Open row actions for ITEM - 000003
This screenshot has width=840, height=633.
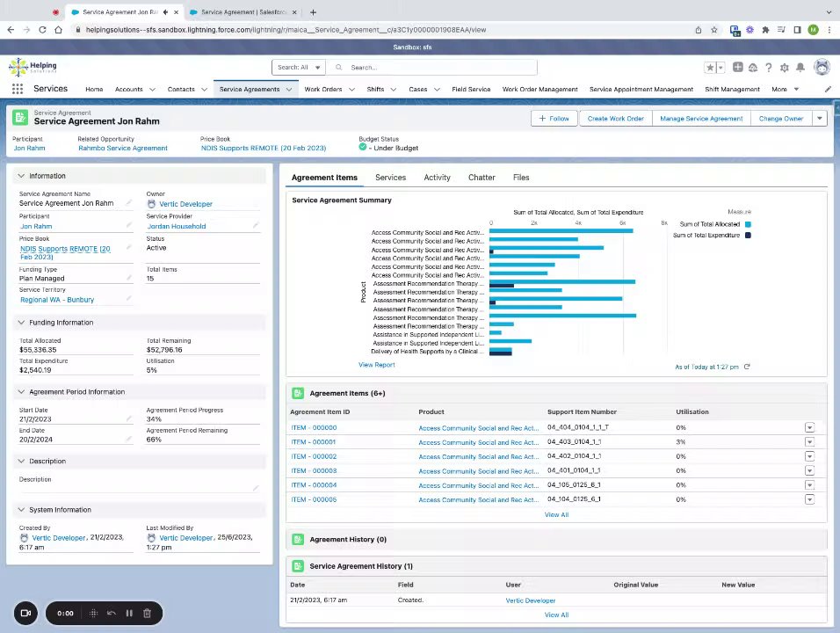click(x=809, y=470)
